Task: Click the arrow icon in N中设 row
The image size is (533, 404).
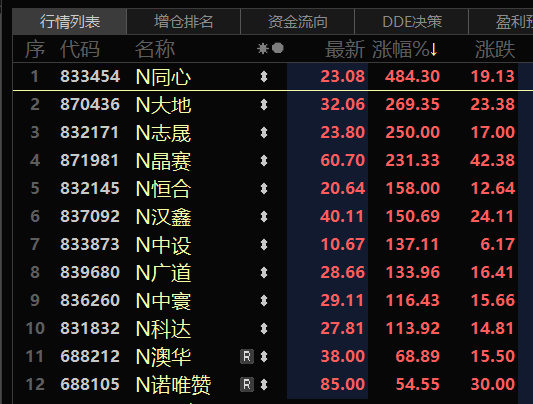Action: pos(264,244)
